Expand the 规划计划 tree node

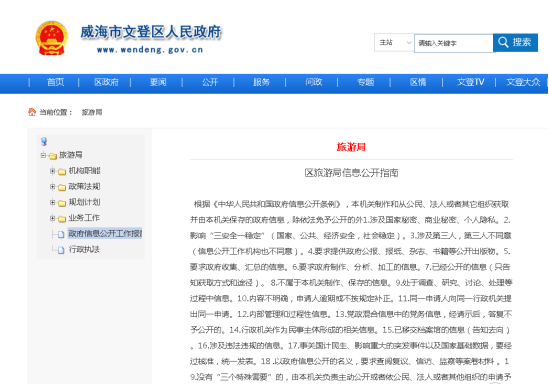click(53, 202)
